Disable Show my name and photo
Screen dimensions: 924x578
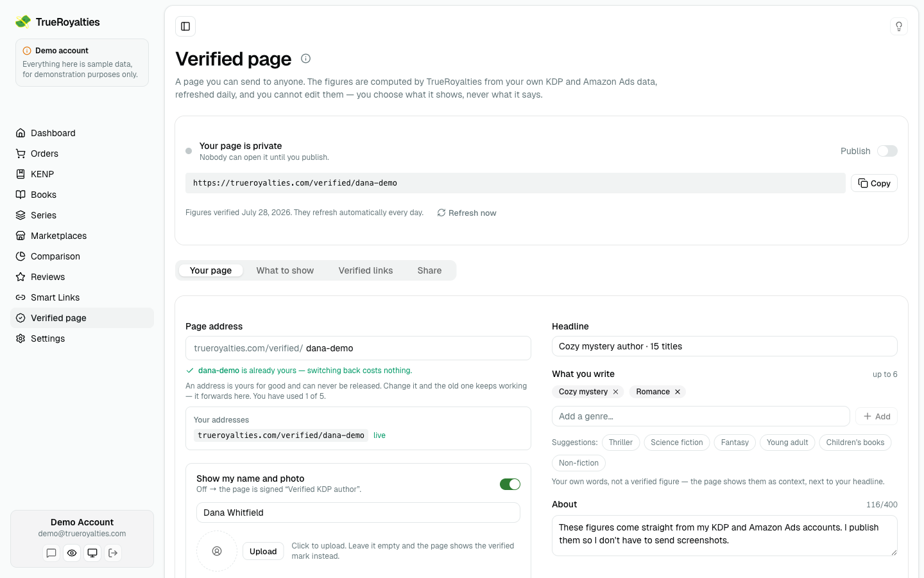point(510,484)
